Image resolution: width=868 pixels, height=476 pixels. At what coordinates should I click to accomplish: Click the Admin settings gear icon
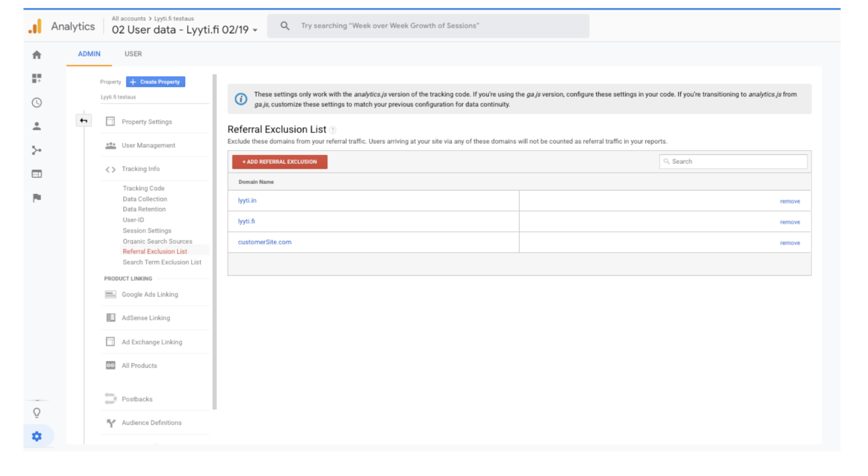click(37, 436)
